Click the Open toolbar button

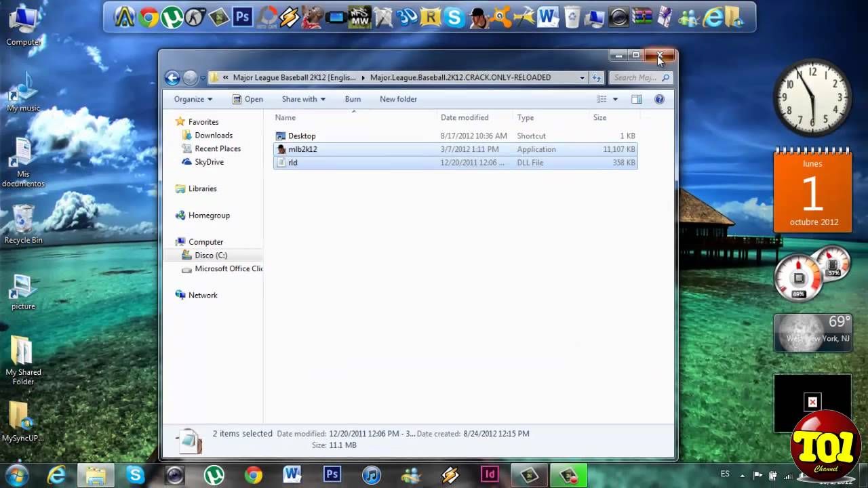click(248, 99)
